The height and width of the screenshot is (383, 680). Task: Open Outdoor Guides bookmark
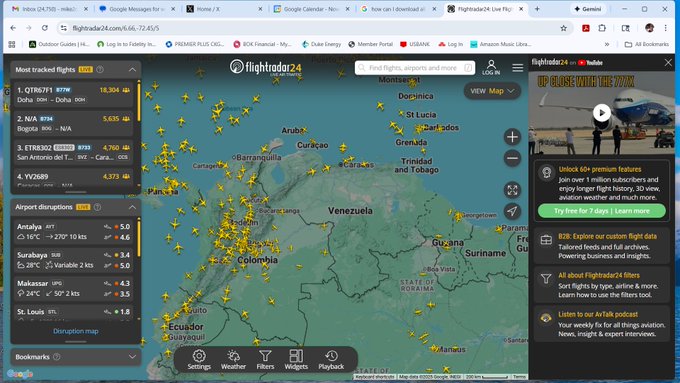coord(59,44)
